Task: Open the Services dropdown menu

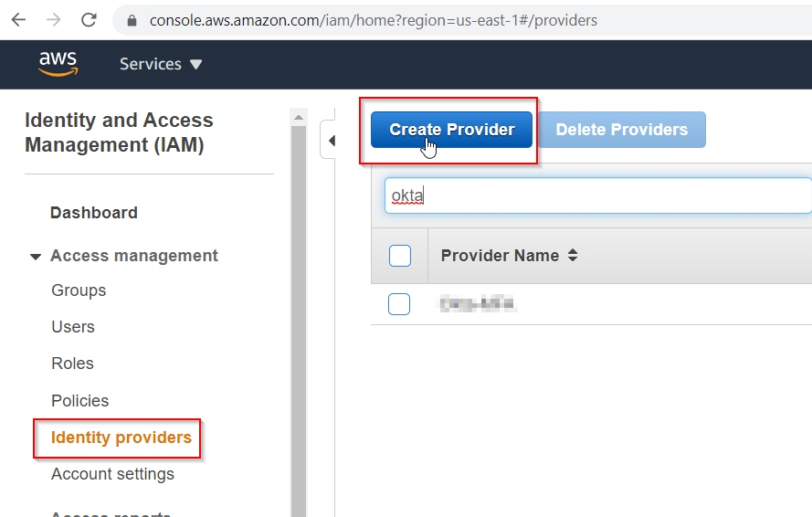Action: [161, 64]
